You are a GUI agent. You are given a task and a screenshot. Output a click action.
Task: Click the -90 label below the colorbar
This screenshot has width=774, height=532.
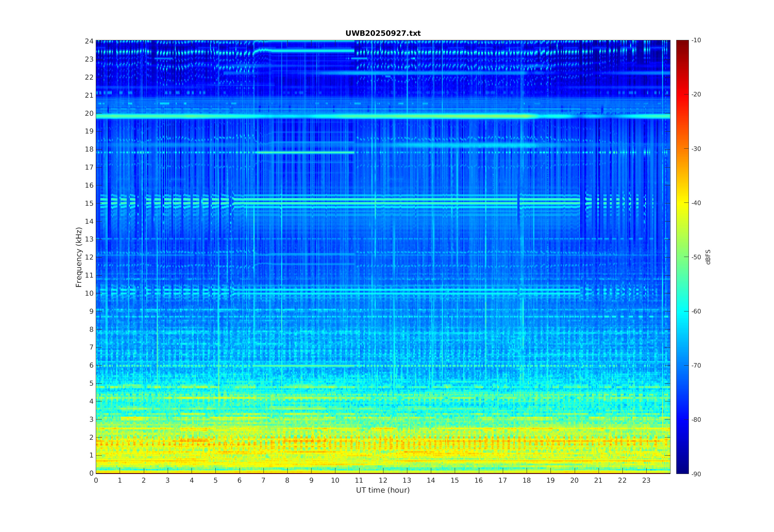tap(696, 474)
